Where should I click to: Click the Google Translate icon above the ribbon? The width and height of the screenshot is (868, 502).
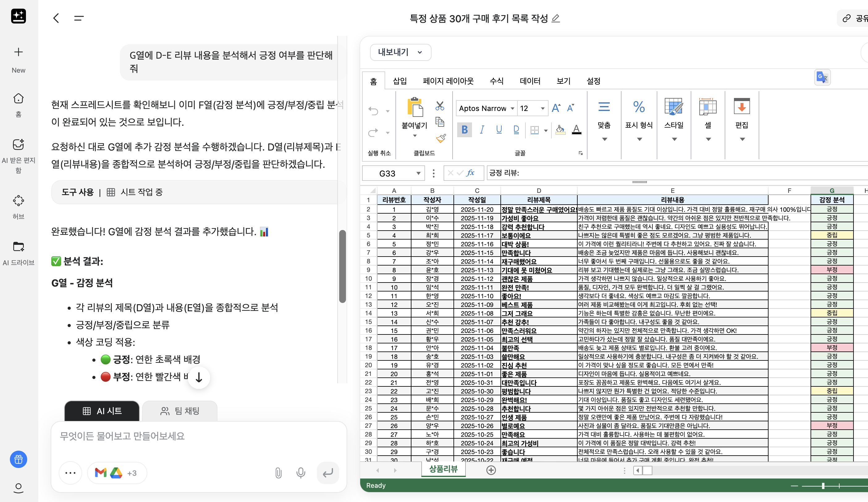pyautogui.click(x=823, y=77)
